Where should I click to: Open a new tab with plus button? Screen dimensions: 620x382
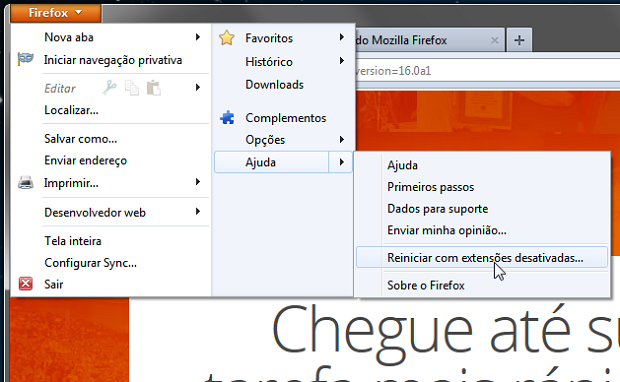pos(519,40)
